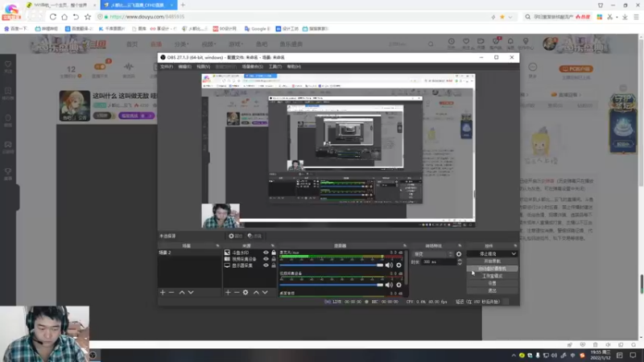
Task: Open the scene transition type dropdown
Action: pos(432,254)
